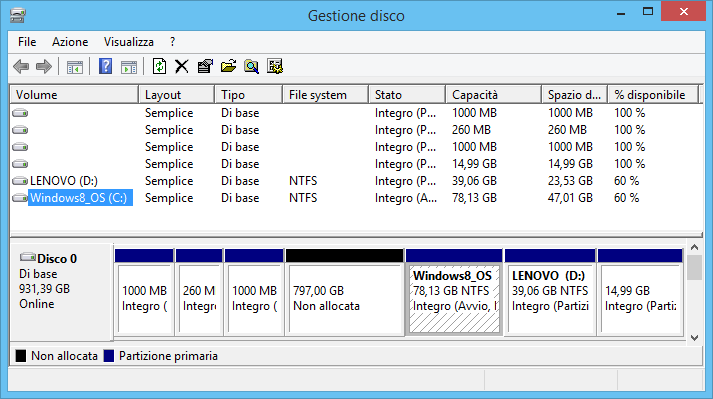Click the disk pane scrollbar thumb
This screenshot has width=713, height=399.
[694, 268]
